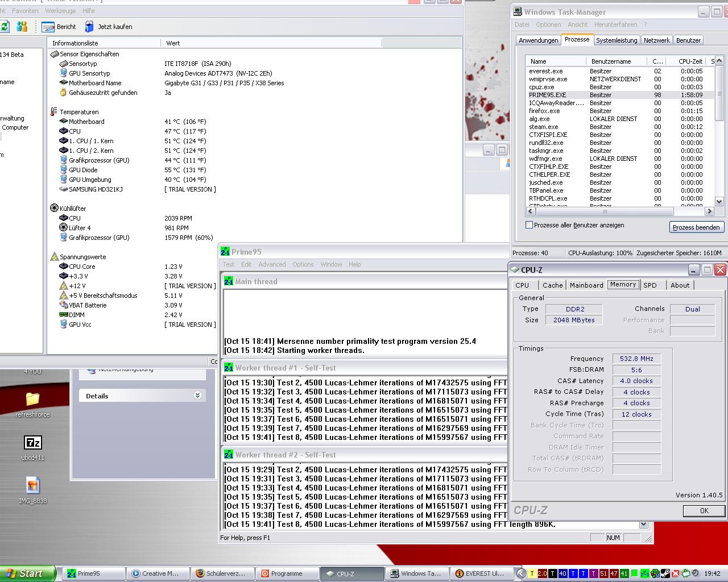Click the Prime95 icon in system tray

point(646,574)
